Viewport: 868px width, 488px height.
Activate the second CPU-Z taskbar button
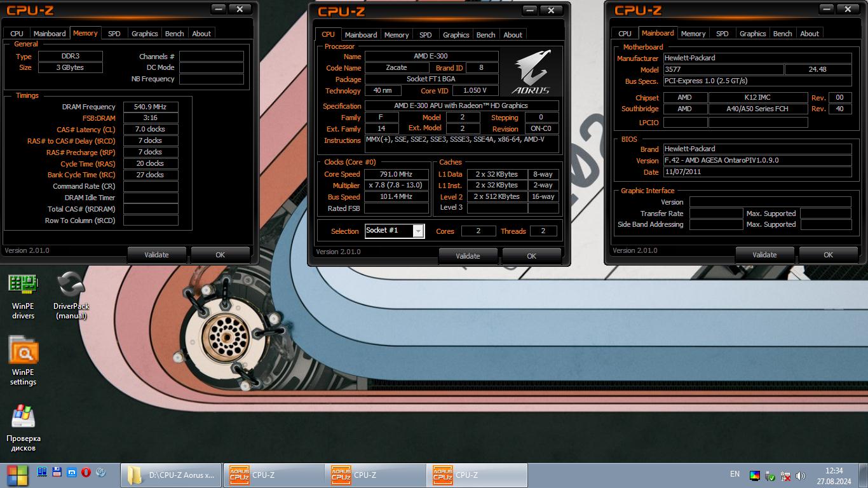376,475
